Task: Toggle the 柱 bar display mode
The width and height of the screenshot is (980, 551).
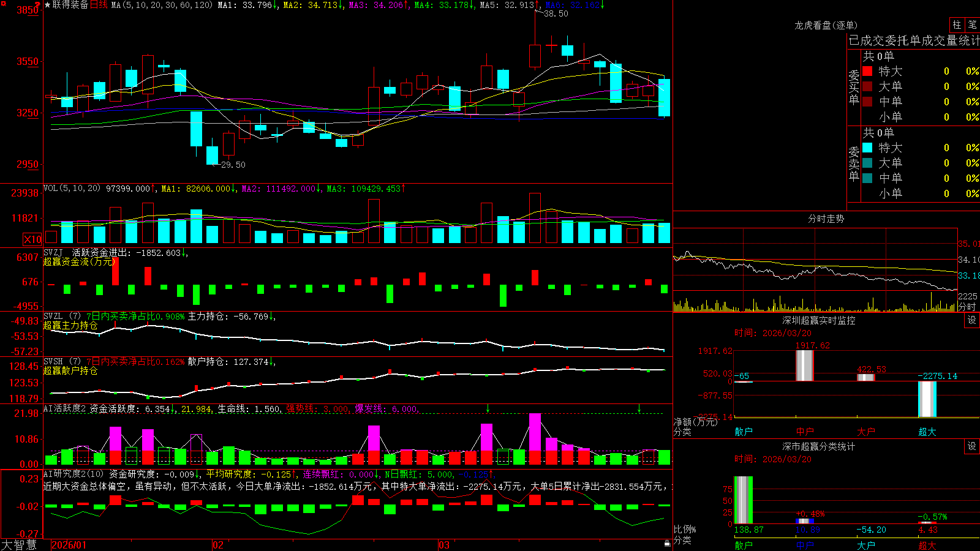Action: click(x=957, y=24)
